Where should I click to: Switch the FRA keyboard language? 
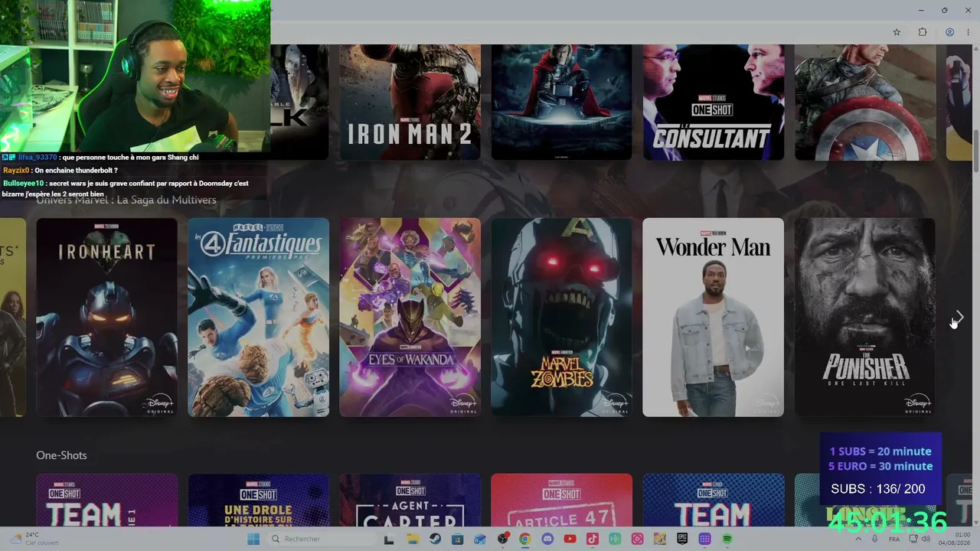click(894, 539)
